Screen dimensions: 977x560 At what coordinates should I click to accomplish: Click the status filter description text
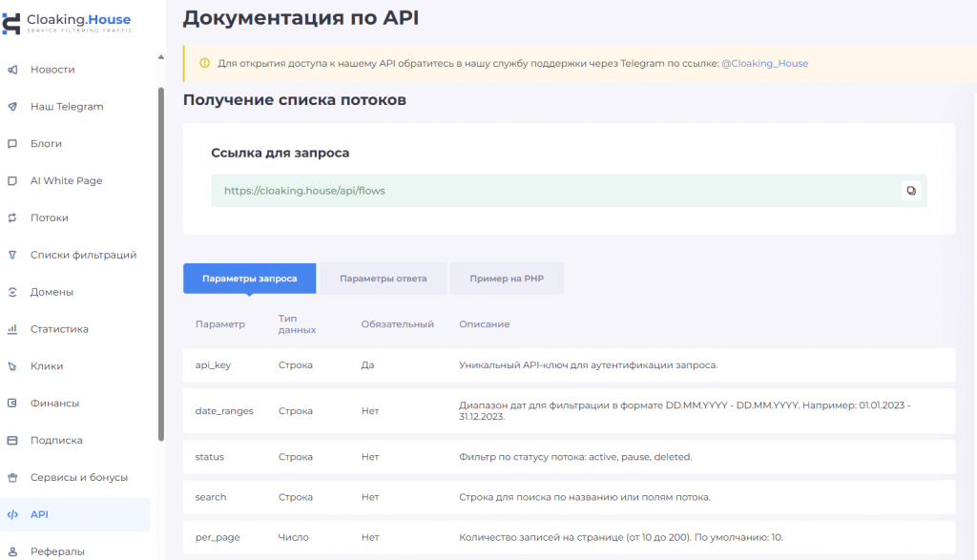(575, 457)
